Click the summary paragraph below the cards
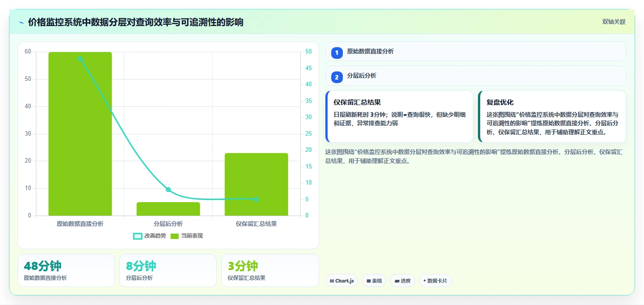644x305 pixels. click(x=473, y=156)
